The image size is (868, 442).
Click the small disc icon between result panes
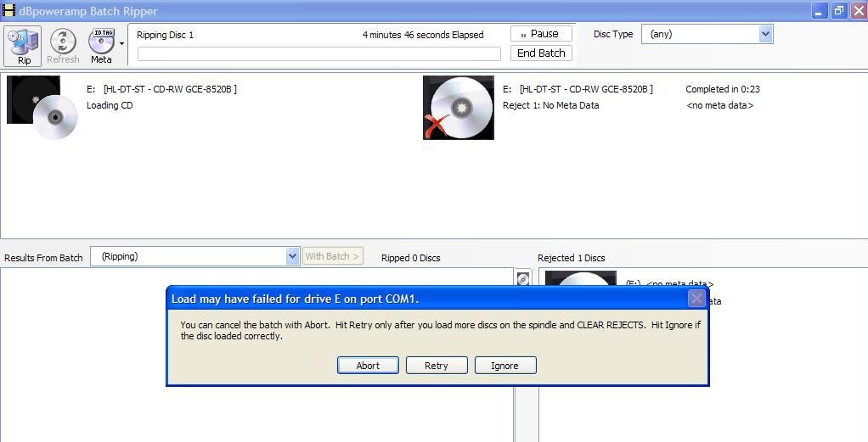pyautogui.click(x=523, y=278)
